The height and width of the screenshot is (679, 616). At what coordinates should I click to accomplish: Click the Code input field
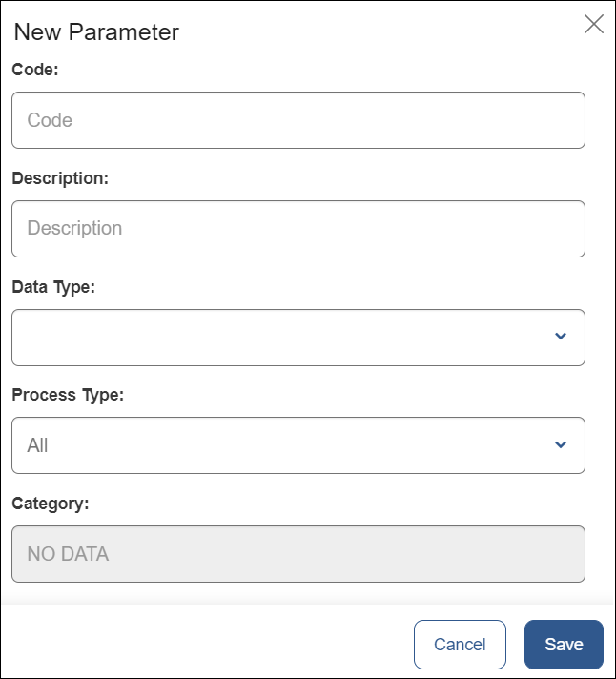point(298,120)
